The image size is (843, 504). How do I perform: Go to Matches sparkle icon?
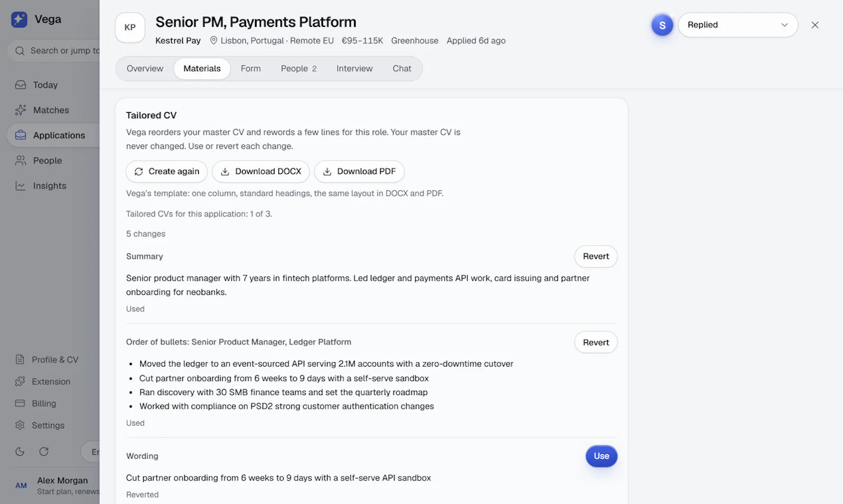point(21,110)
